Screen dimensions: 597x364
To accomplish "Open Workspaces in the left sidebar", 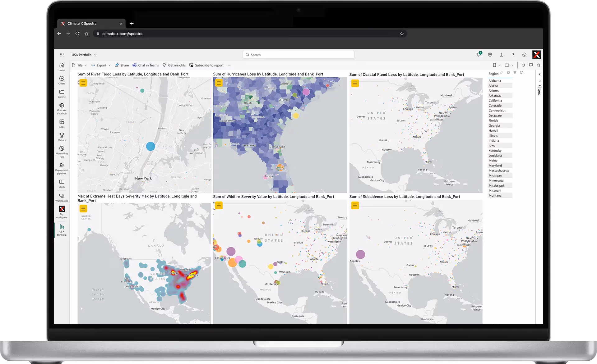I will (62, 198).
